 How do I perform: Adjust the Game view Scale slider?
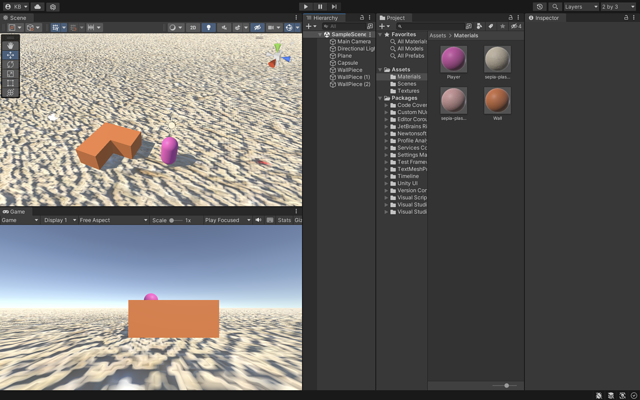point(176,220)
